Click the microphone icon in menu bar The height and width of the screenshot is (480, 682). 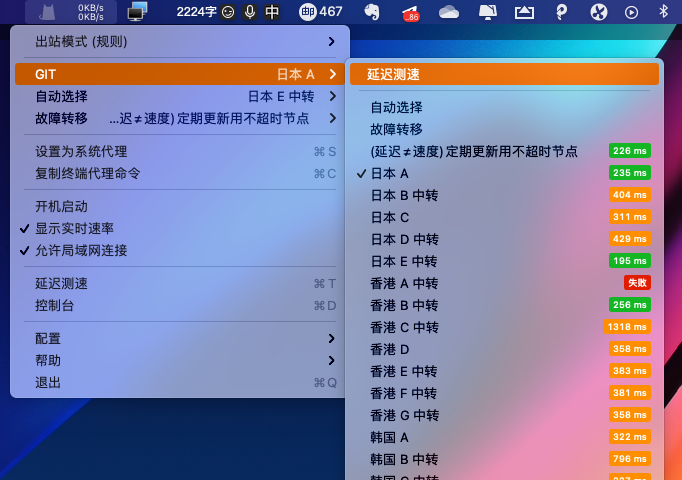(249, 12)
